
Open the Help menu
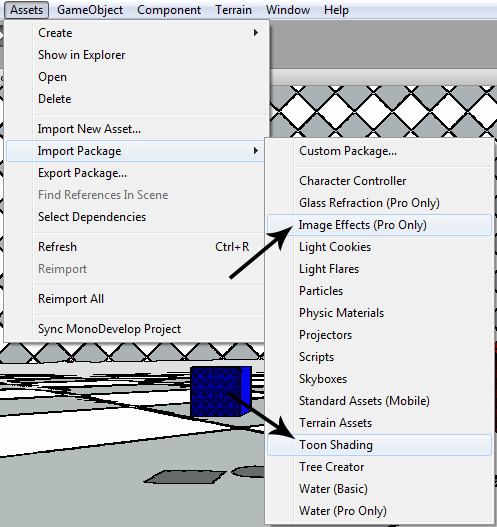[x=336, y=10]
